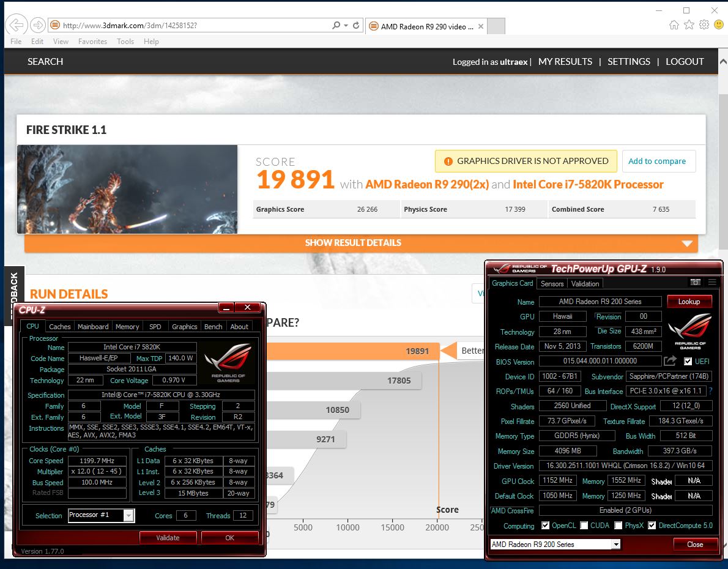Open Favorites via the star icon
Image resolution: width=728 pixels, height=569 pixels.
tap(689, 25)
